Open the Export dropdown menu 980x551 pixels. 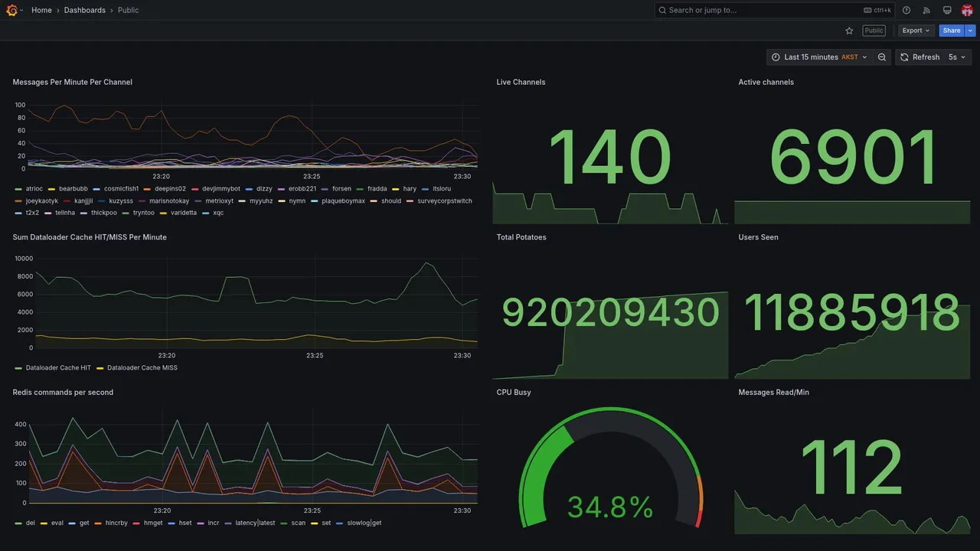[916, 31]
